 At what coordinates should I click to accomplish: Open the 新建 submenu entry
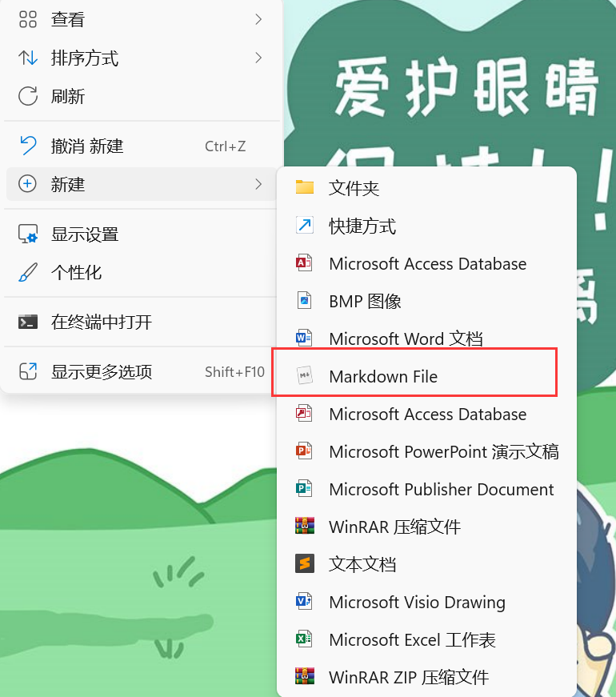(x=142, y=184)
